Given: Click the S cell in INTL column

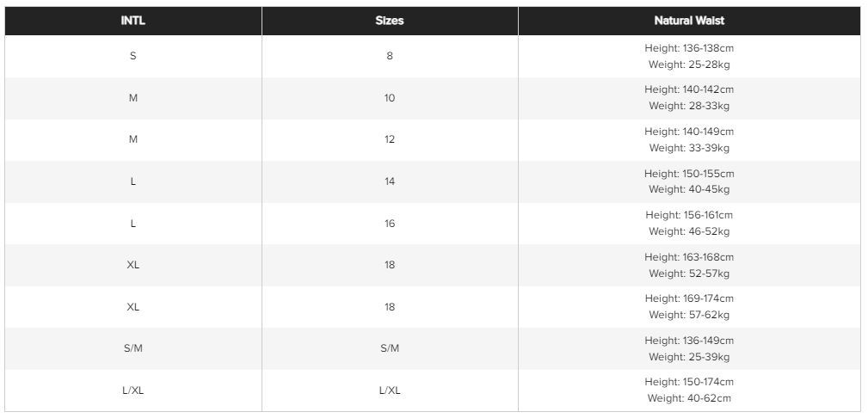Looking at the screenshot, I should click(x=132, y=56).
